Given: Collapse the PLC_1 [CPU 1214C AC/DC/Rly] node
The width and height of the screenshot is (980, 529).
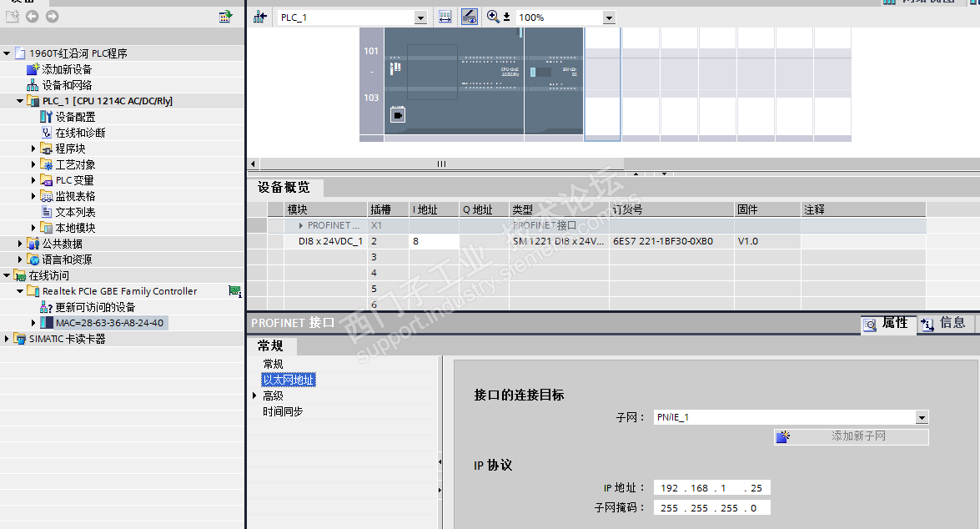Looking at the screenshot, I should [20, 101].
